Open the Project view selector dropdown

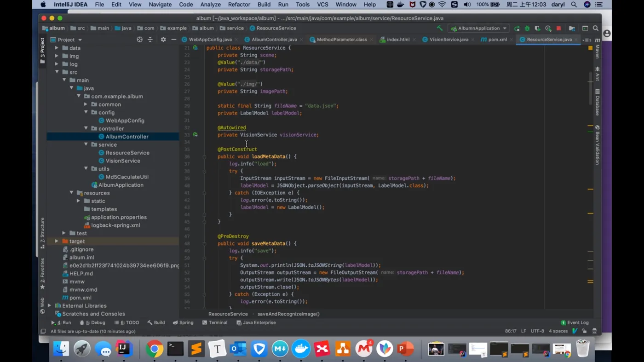point(66,40)
